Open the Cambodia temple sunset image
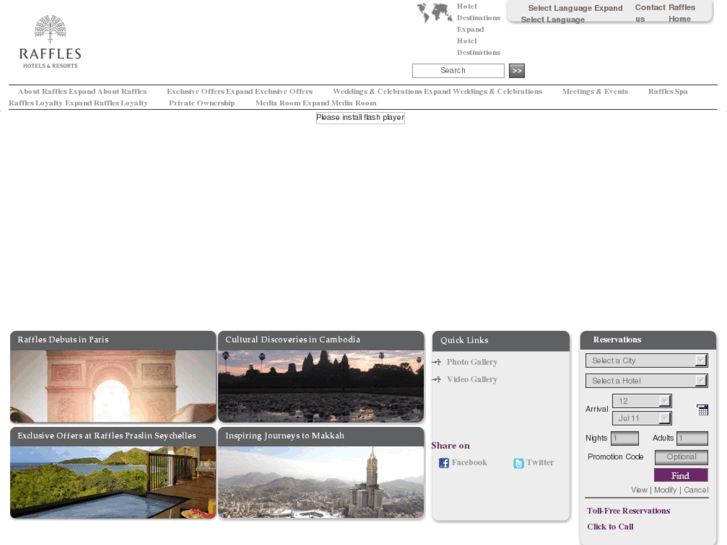 coord(321,386)
